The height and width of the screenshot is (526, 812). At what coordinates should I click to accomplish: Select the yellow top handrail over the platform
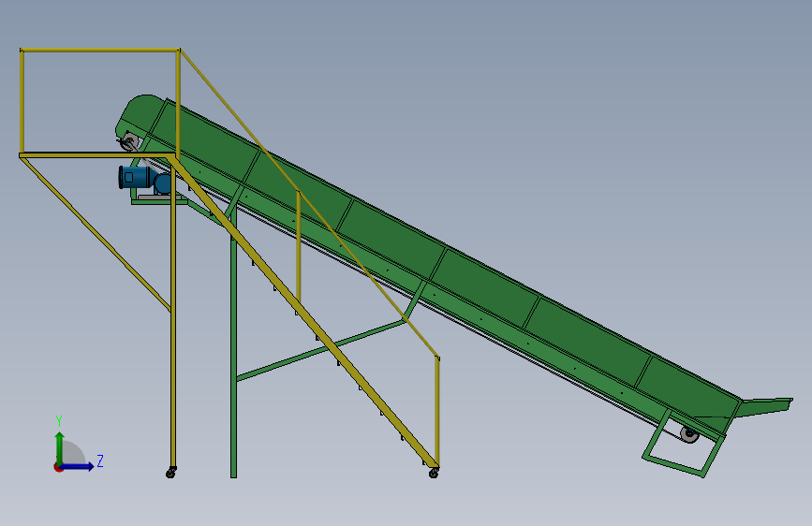pos(100,51)
